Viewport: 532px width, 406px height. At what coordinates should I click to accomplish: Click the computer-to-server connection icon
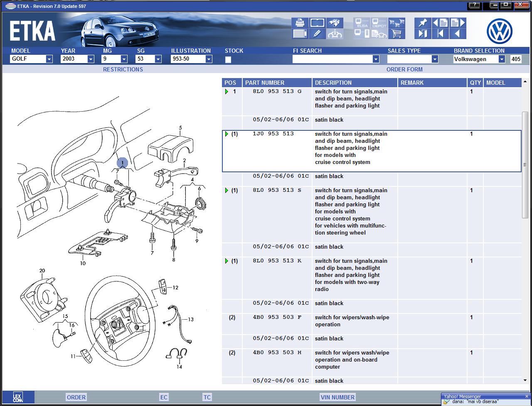[362, 34]
